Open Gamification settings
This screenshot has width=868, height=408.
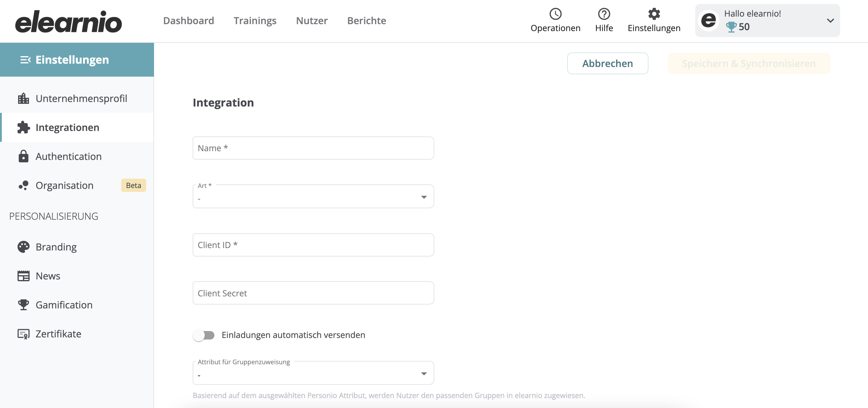click(77, 305)
